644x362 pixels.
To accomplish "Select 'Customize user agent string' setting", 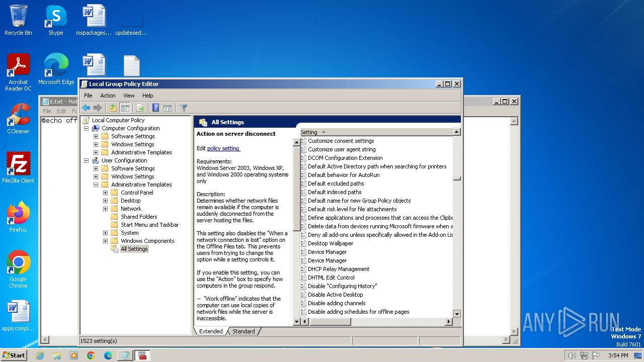I will [x=342, y=149].
